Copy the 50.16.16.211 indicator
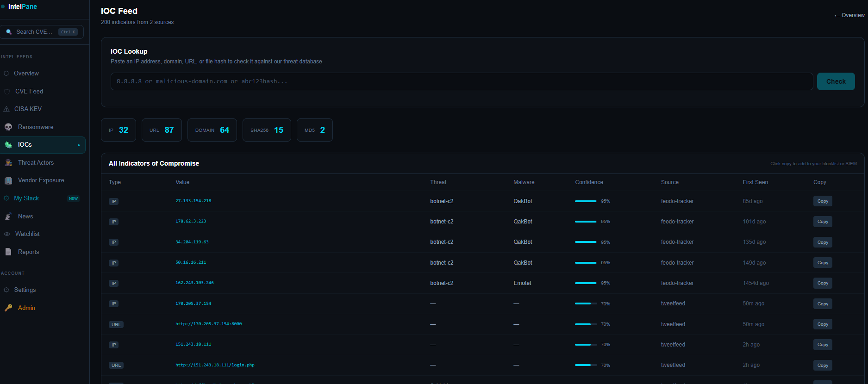This screenshot has height=384, width=868. [x=823, y=263]
